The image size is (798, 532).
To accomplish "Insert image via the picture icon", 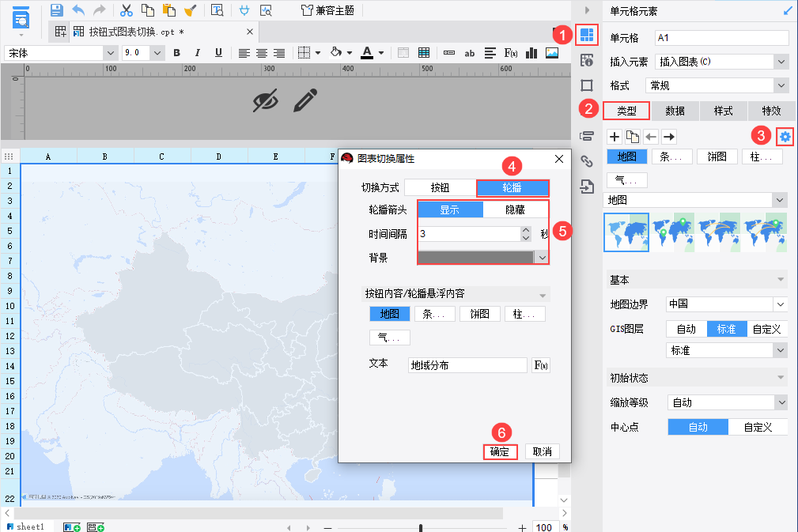I will tap(552, 53).
